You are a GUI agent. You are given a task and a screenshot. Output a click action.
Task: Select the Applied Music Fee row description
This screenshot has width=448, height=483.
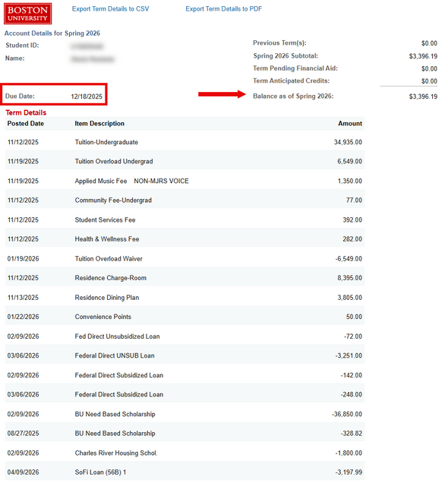pos(132,181)
